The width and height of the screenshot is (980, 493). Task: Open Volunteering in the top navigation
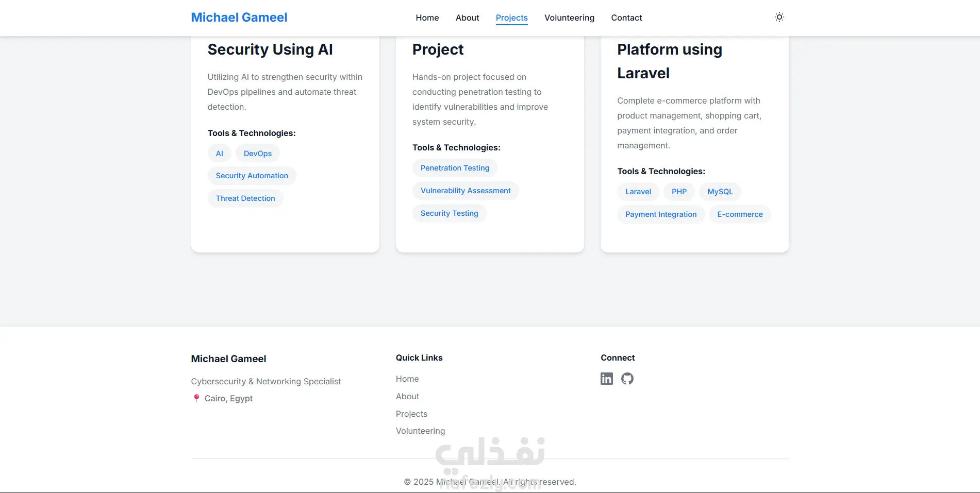click(569, 18)
